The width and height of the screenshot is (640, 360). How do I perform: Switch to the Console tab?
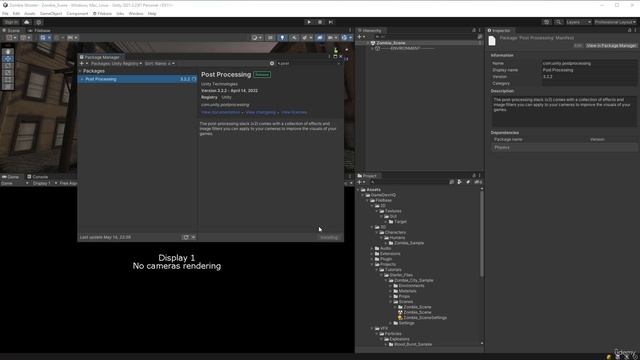pyautogui.click(x=38, y=177)
